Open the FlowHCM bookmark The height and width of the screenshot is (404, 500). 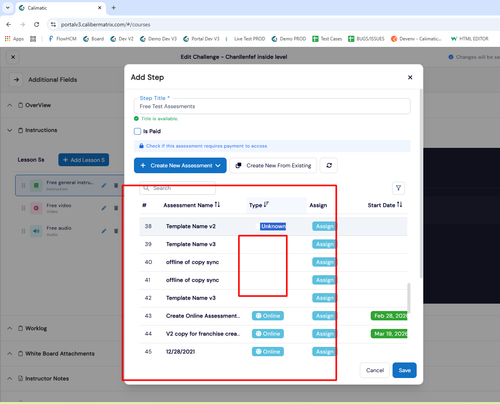coord(62,39)
